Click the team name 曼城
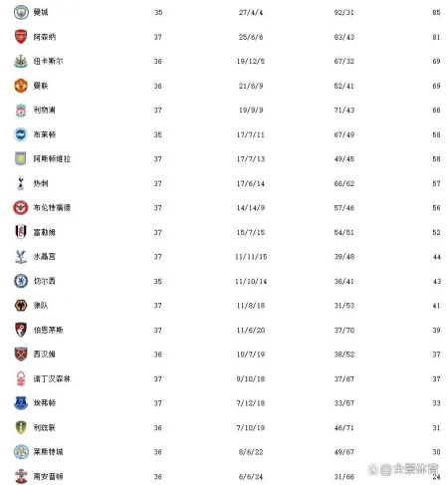448x485 pixels. (x=41, y=12)
